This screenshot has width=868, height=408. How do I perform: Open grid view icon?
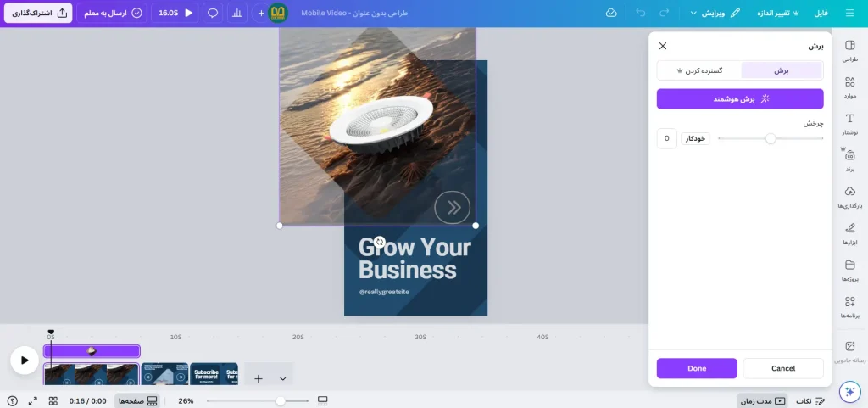click(x=53, y=401)
